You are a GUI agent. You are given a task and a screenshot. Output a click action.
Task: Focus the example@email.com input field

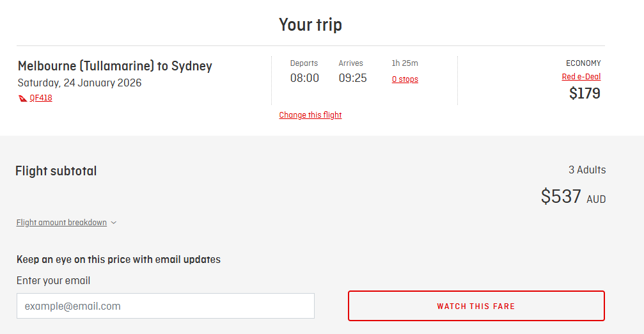click(166, 306)
